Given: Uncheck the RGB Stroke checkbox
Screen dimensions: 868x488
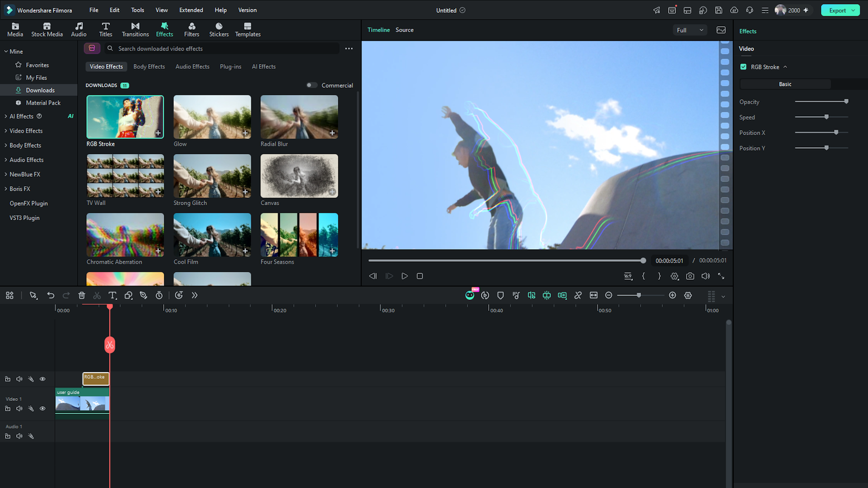Looking at the screenshot, I should [x=743, y=67].
